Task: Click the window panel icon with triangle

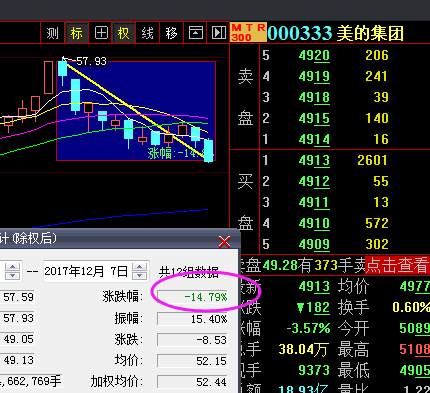Action: click(x=196, y=33)
